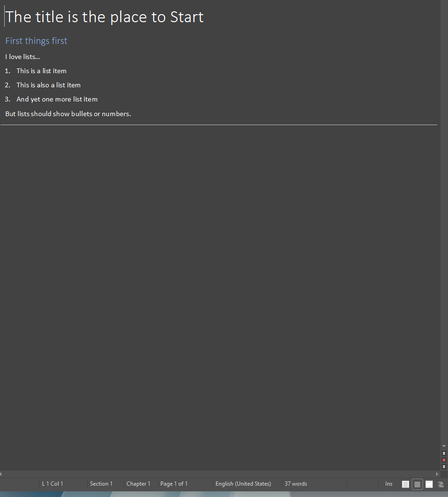This screenshot has height=497, width=448.
Task: Switch to the Master pages view icon
Action: [429, 484]
